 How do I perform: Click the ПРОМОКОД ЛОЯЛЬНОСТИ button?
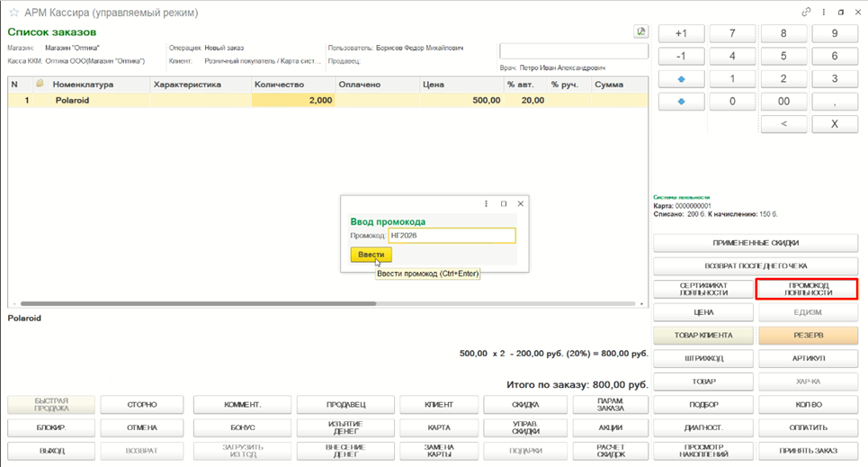[x=807, y=289]
